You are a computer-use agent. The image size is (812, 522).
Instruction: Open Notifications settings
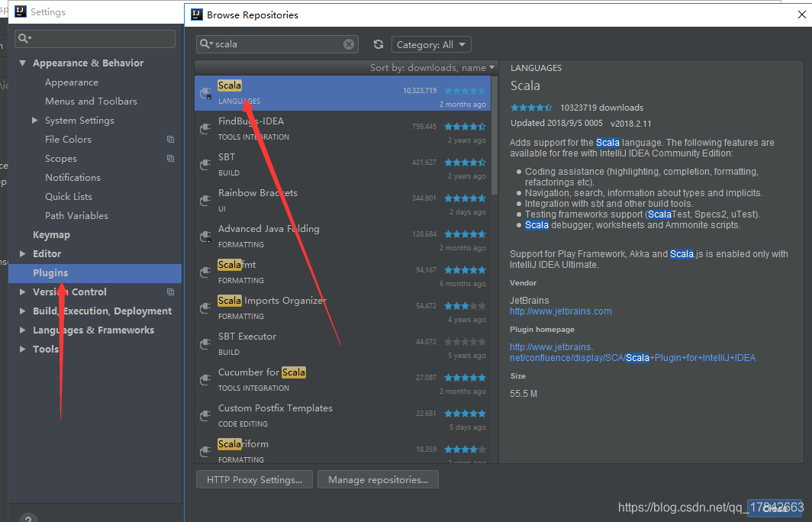point(73,178)
